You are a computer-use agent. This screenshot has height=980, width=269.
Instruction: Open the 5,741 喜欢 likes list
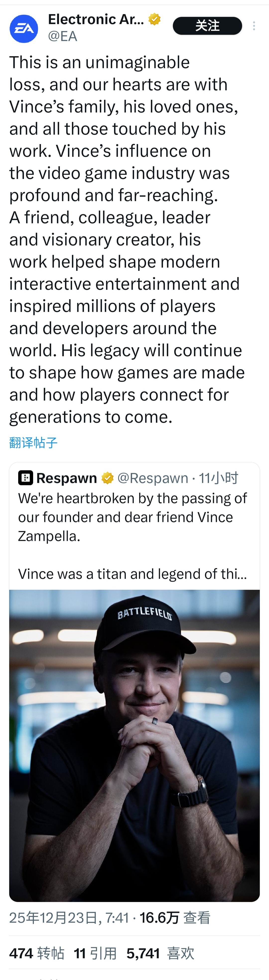coord(160,953)
